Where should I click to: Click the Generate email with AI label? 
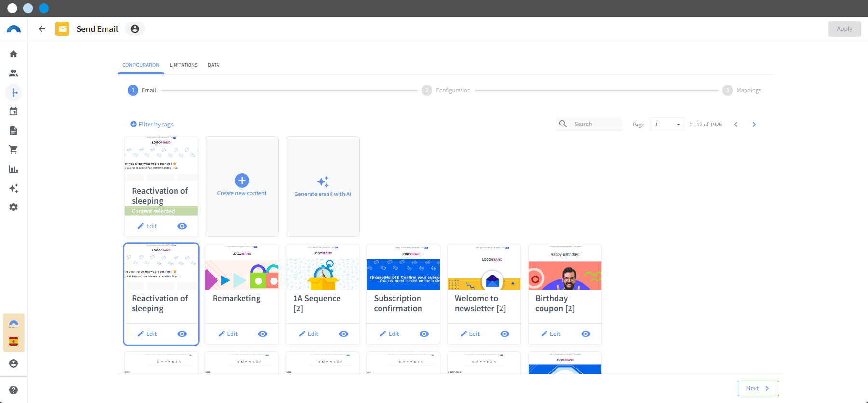[x=323, y=194]
